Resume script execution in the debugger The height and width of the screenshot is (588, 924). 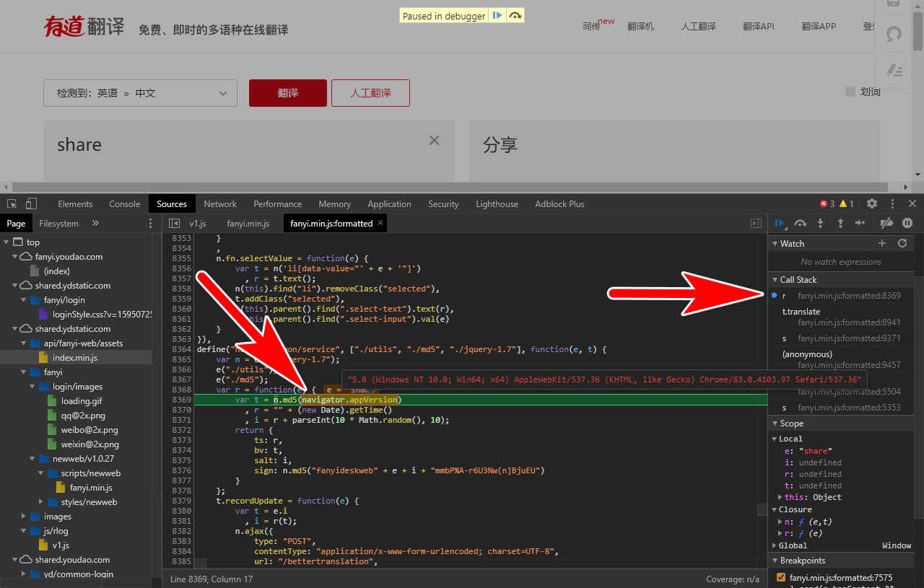point(780,223)
